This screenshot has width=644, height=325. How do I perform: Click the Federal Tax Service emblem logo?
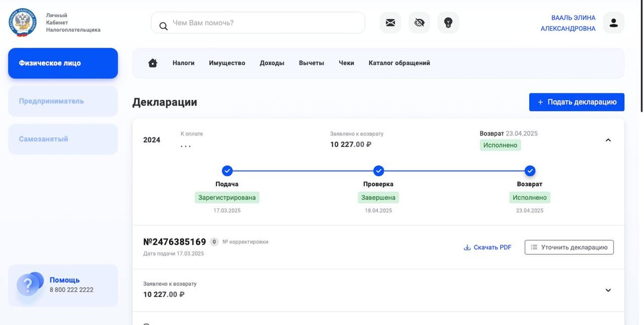point(23,23)
